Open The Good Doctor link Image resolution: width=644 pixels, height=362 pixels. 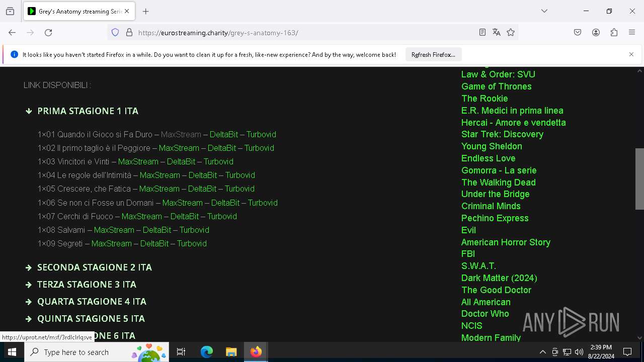coord(496,290)
